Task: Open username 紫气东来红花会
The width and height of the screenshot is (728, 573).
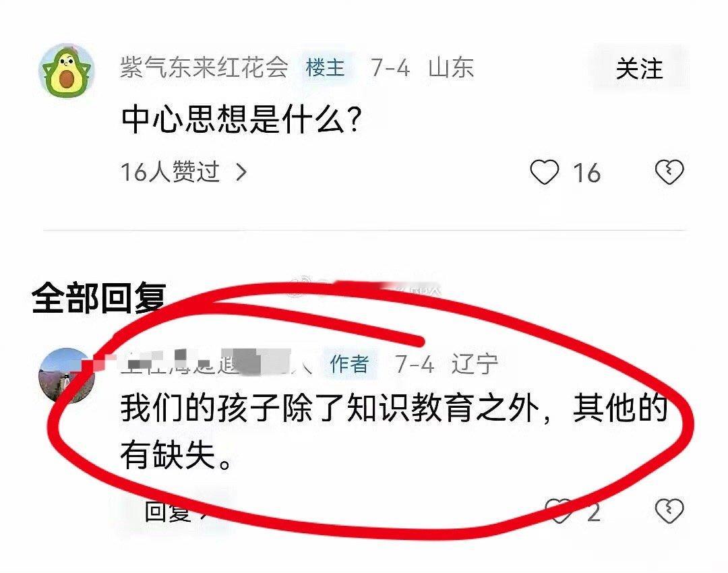Action: 204,67
